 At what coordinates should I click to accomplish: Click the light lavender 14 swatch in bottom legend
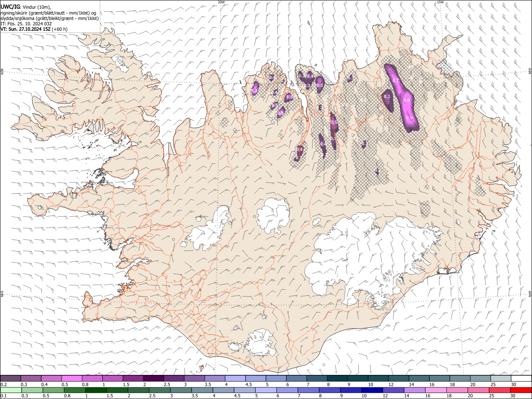click(414, 390)
